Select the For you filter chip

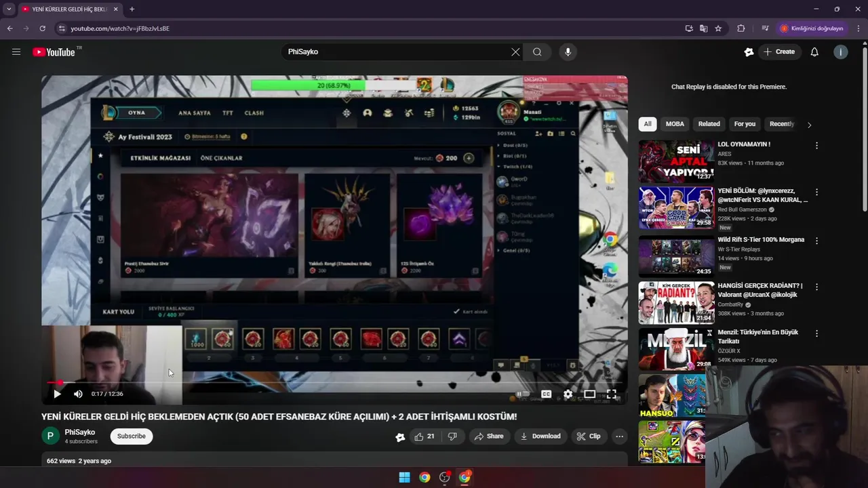[745, 124]
